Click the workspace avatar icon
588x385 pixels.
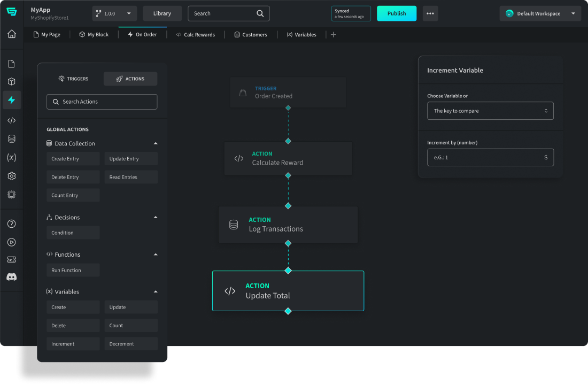509,13
